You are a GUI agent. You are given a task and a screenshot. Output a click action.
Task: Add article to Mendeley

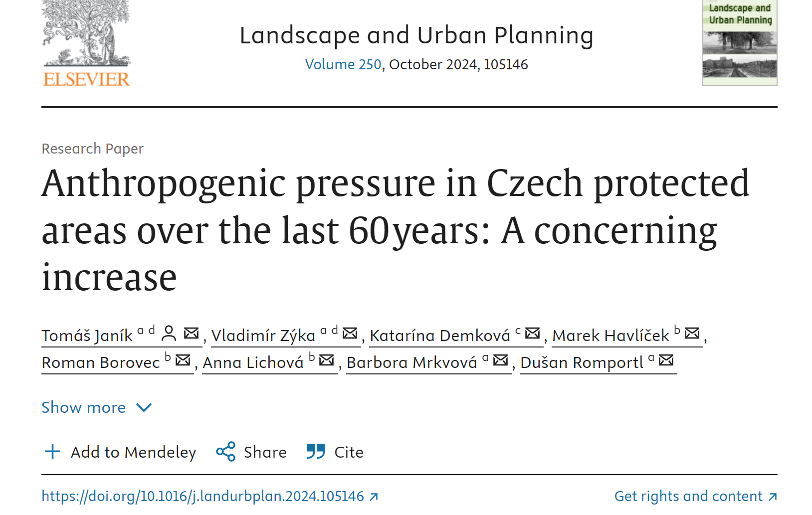pos(120,452)
